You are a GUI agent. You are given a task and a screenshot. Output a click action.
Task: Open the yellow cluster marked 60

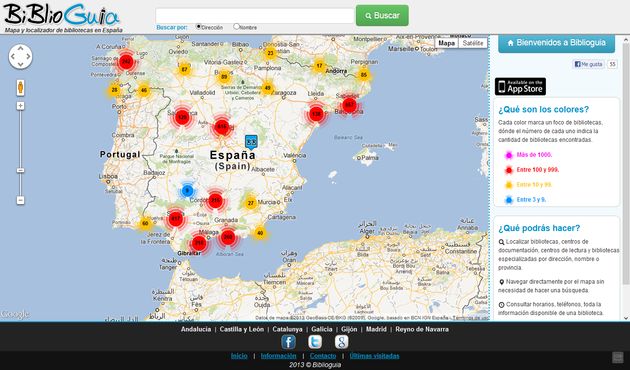pos(145,223)
